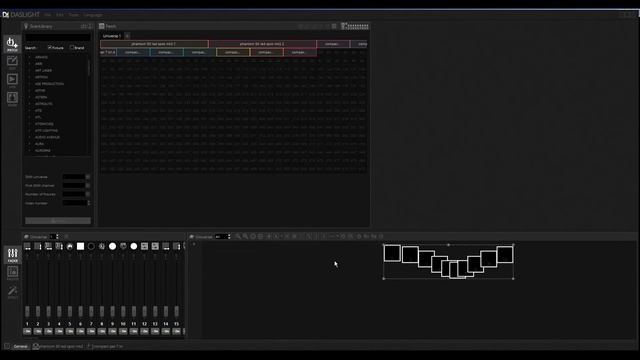Screen dimensions: 640x360
Task: Toggle the Brand search checkbox
Action: (72, 47)
